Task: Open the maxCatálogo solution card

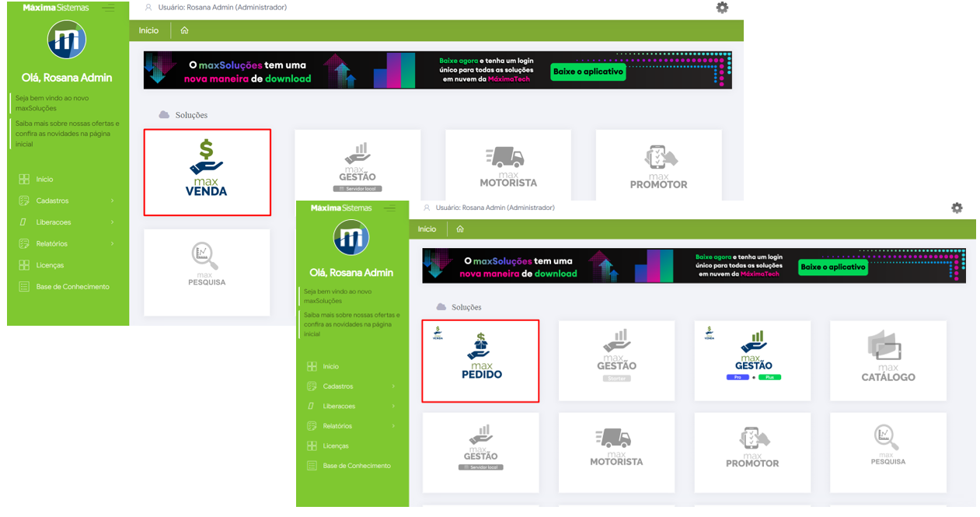Action: point(888,361)
